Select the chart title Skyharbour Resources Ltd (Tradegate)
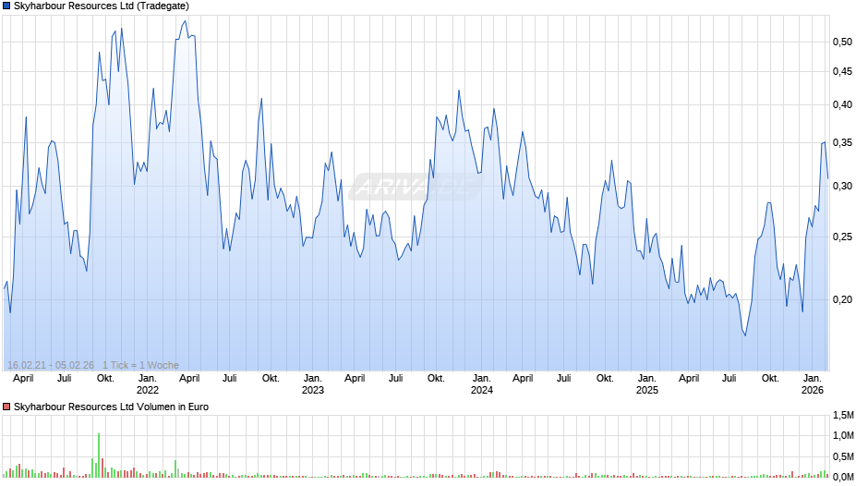The height and width of the screenshot is (486, 868). pos(102,6)
